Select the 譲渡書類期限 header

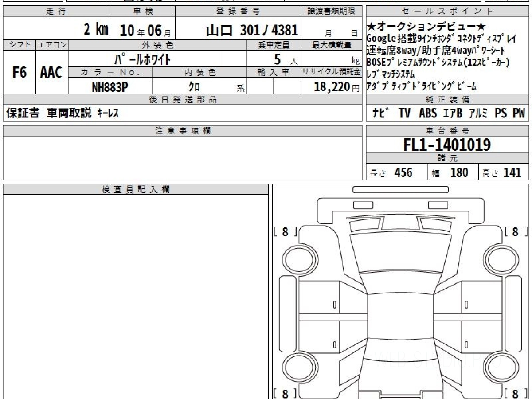coord(332,12)
